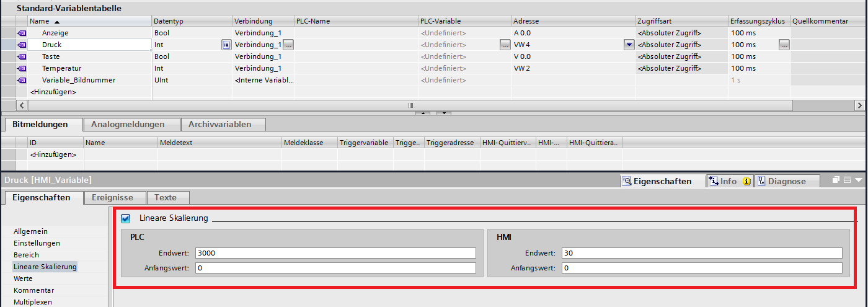Select Allgemein in the properties navigation
This screenshot has height=307, width=868.
30,231
